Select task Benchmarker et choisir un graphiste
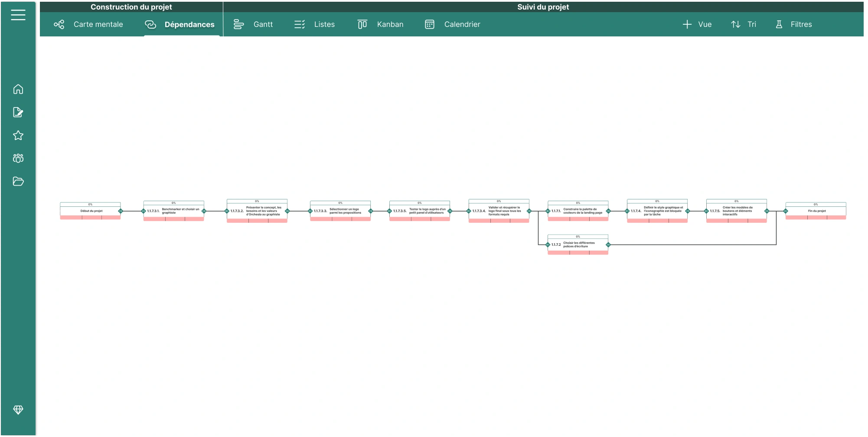868x437 pixels. click(173, 211)
